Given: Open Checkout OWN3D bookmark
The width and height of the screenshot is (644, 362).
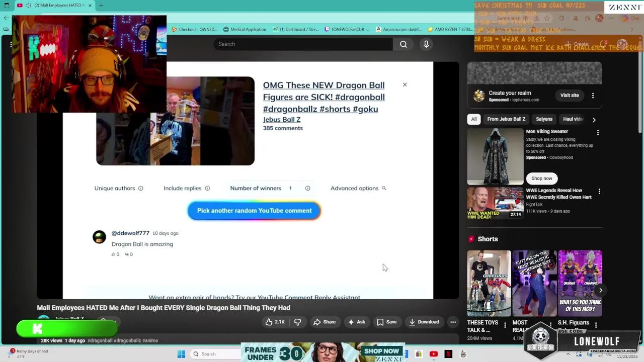Looking at the screenshot, I should [194, 29].
